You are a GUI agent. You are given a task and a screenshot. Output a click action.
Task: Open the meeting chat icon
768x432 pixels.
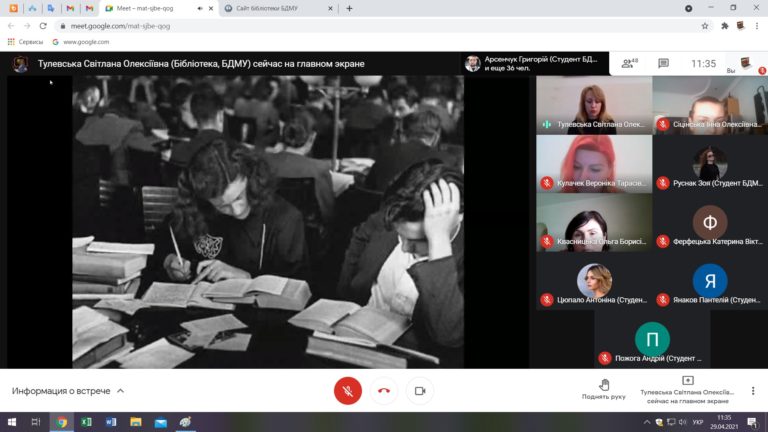pyautogui.click(x=663, y=63)
